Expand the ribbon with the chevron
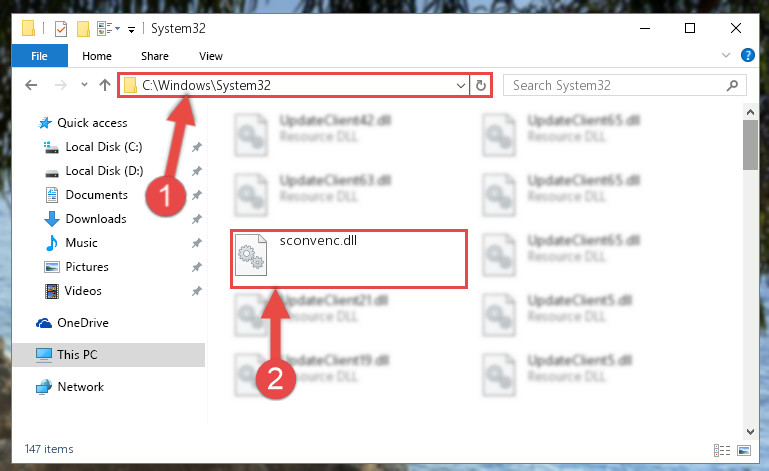Image resolution: width=769 pixels, height=471 pixels. [726, 55]
